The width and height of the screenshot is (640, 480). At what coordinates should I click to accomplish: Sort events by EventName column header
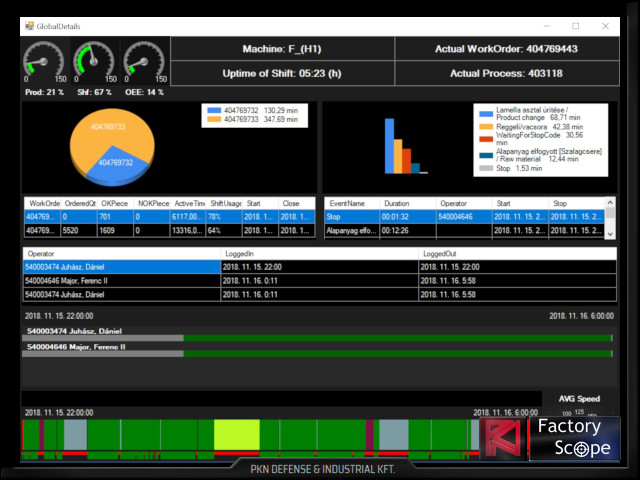[x=352, y=203]
